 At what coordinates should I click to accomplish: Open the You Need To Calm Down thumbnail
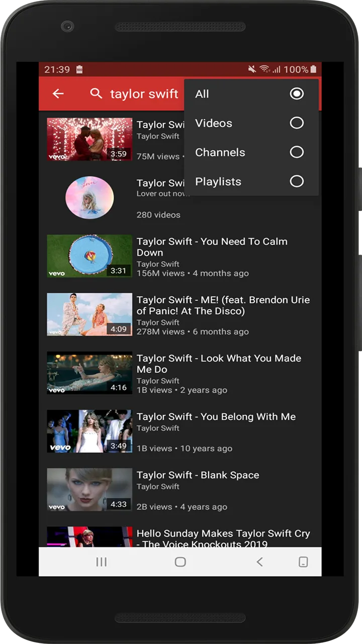point(89,256)
